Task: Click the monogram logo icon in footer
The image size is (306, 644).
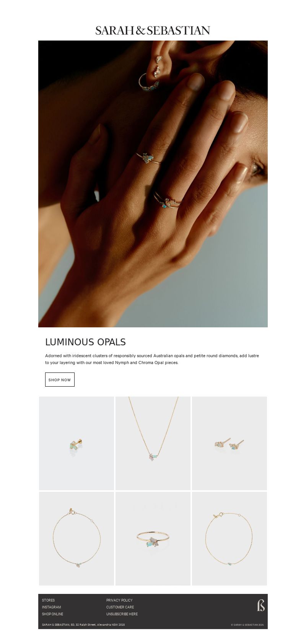Action: tap(261, 605)
